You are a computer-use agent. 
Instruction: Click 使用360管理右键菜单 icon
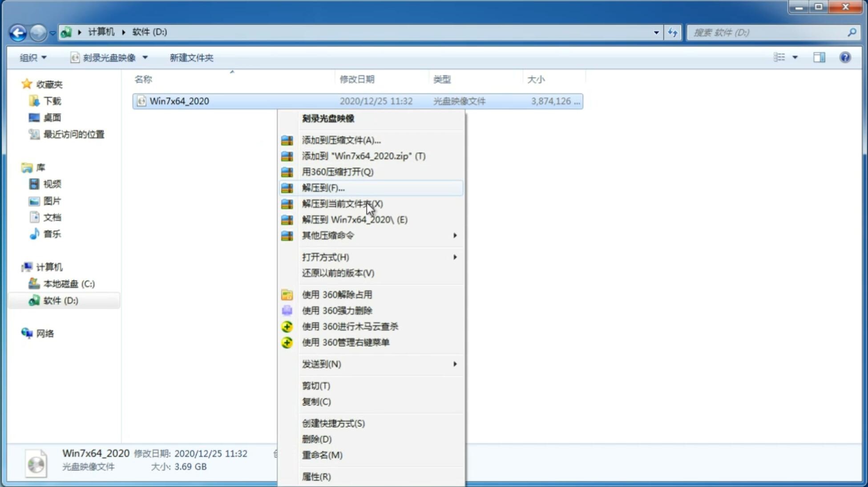286,341
